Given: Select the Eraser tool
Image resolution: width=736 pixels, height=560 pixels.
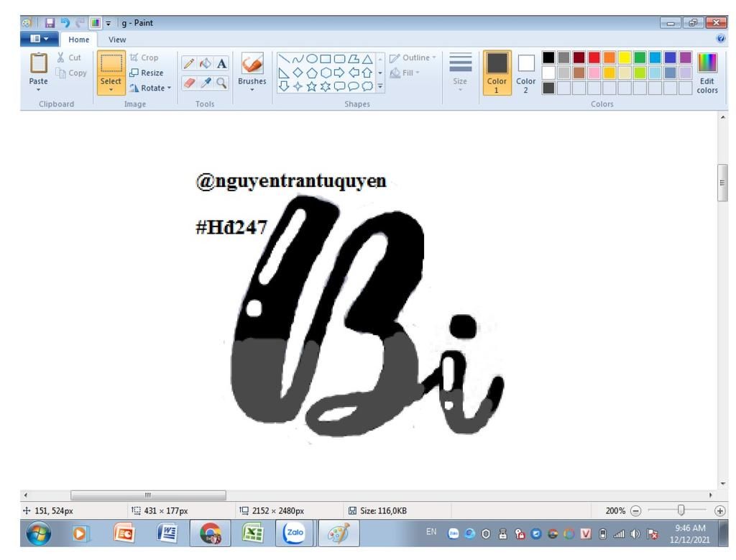Looking at the screenshot, I should (189, 83).
